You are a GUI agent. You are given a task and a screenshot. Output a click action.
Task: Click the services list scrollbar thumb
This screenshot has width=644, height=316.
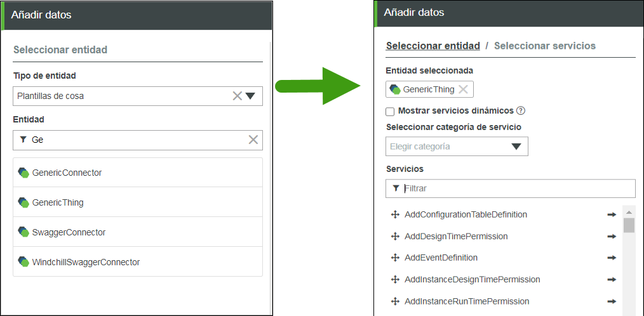[x=629, y=225]
